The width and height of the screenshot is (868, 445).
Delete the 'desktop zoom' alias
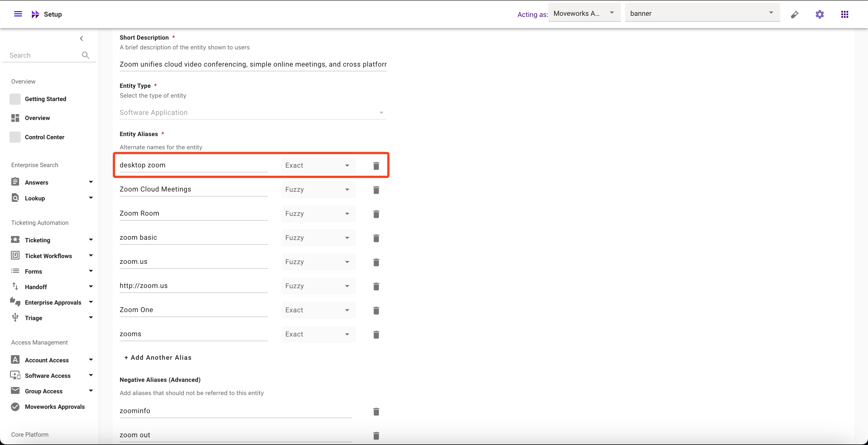tap(376, 166)
